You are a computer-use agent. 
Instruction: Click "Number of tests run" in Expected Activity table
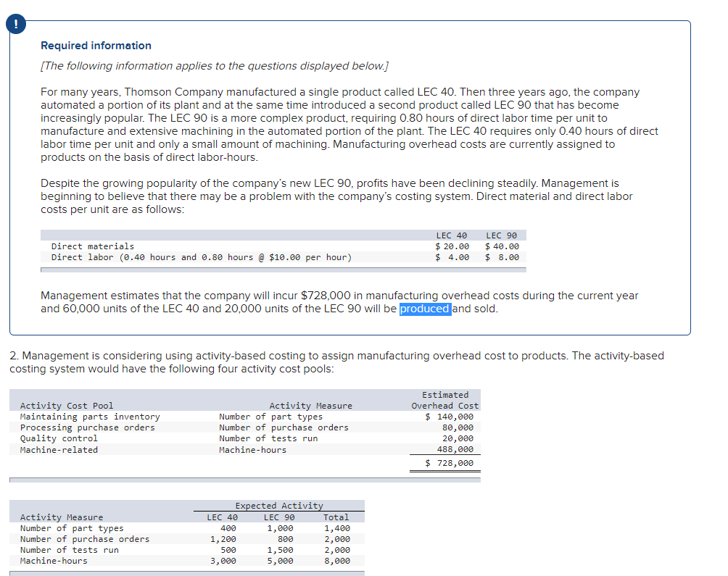[x=69, y=550]
